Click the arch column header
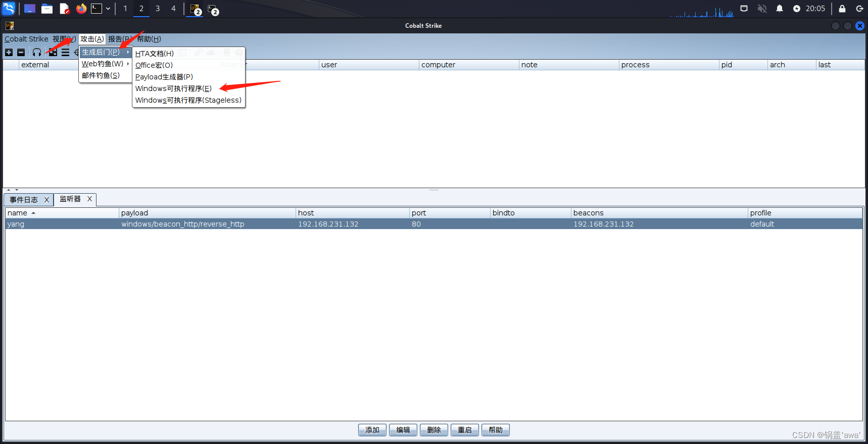The width and height of the screenshot is (868, 444). (x=792, y=65)
